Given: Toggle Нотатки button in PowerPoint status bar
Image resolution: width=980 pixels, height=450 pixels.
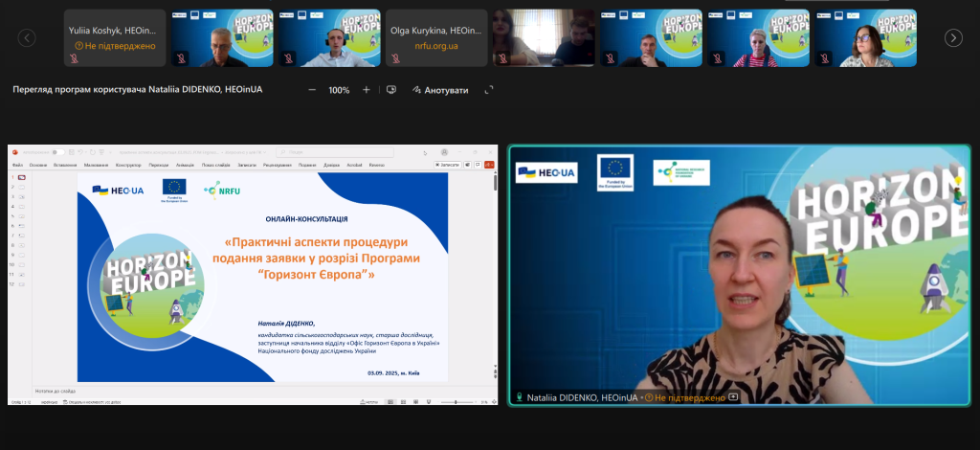Looking at the screenshot, I should tap(368, 402).
